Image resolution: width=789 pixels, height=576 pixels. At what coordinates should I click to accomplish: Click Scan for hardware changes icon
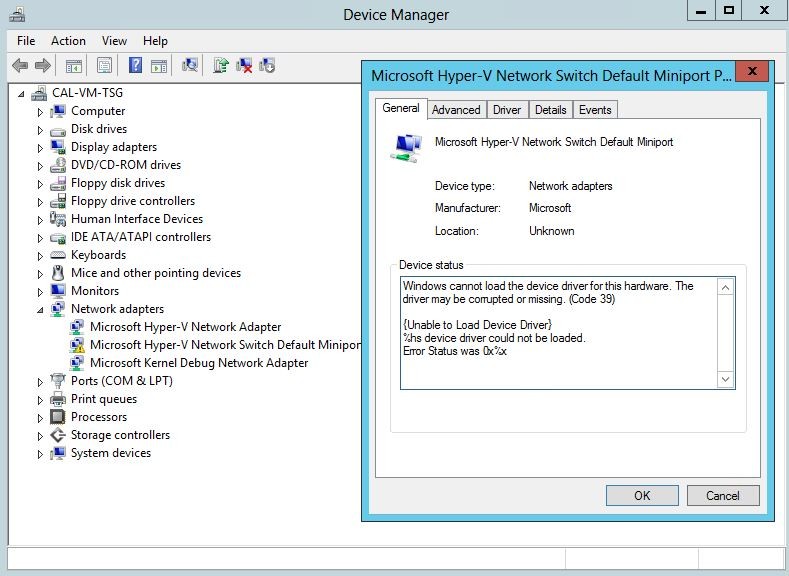(190, 66)
